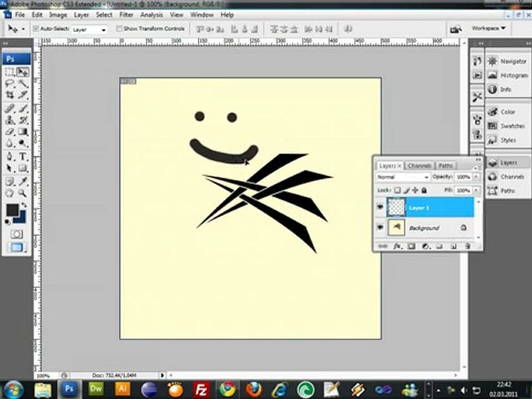Hide Layer 1 with eye icon
The width and height of the screenshot is (532, 399).
click(380, 207)
